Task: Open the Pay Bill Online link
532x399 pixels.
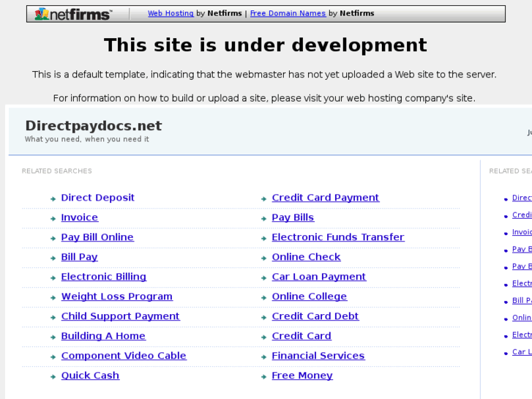Action: click(97, 237)
